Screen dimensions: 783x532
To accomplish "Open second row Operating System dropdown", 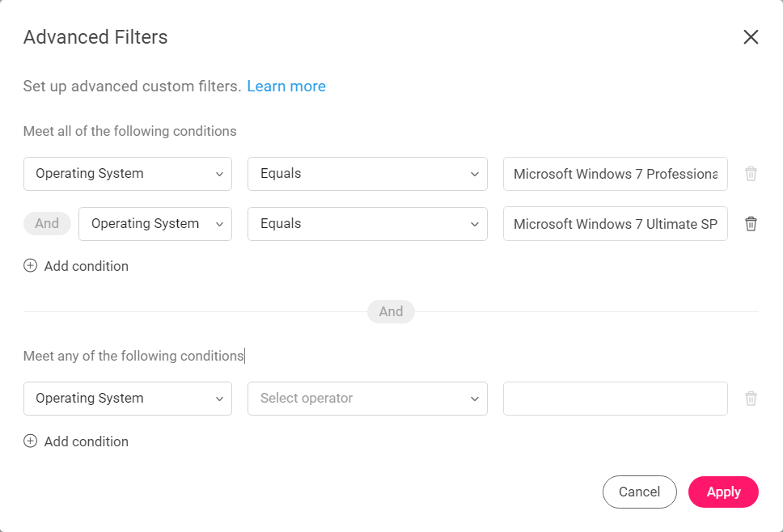I will pyautogui.click(x=155, y=224).
